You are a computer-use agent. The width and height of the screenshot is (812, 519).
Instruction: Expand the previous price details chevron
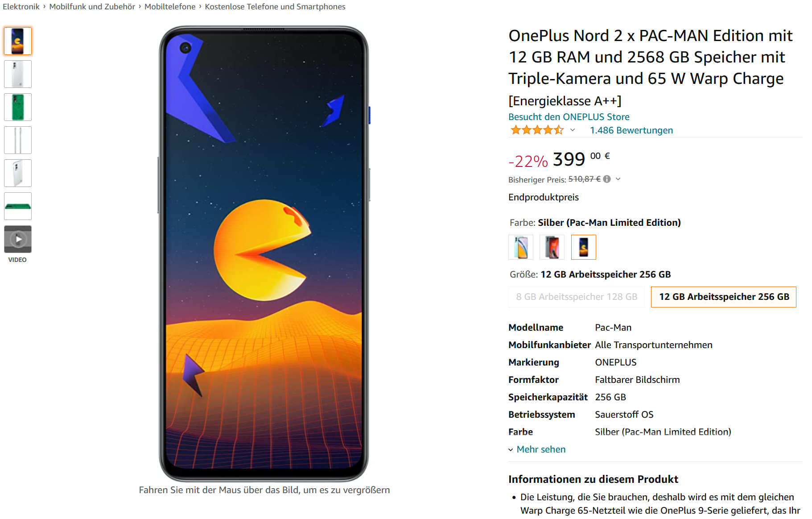[x=618, y=179]
